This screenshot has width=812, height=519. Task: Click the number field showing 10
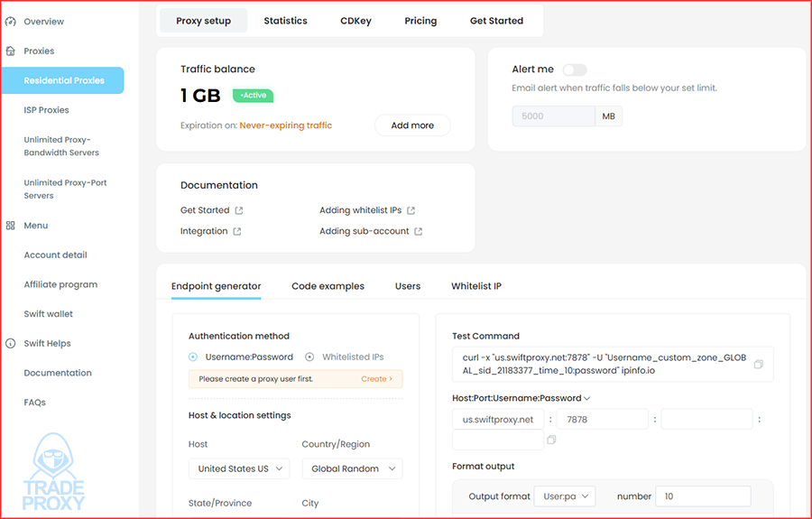point(703,496)
